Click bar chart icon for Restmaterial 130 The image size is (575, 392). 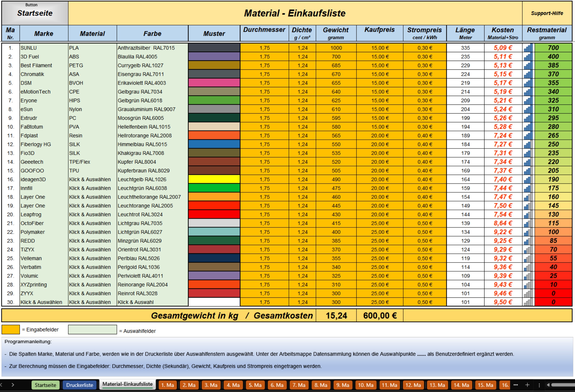pos(528,214)
